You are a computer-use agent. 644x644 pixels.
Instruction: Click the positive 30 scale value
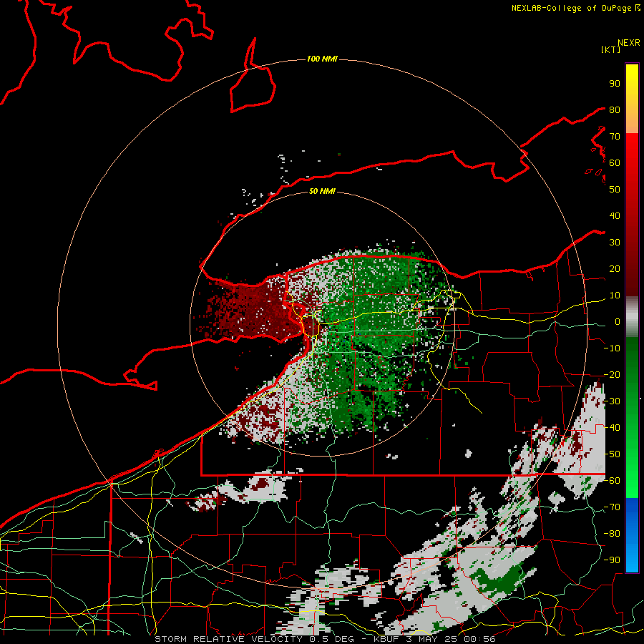pos(615,243)
